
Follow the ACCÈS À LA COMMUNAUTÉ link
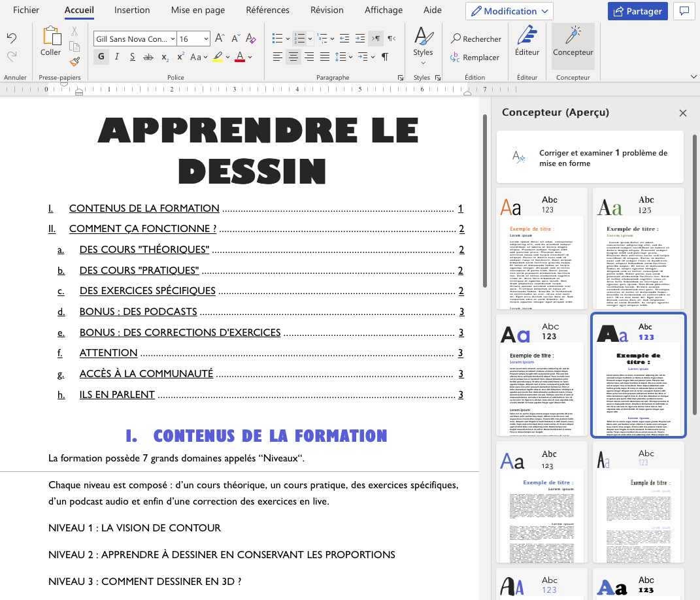point(146,373)
